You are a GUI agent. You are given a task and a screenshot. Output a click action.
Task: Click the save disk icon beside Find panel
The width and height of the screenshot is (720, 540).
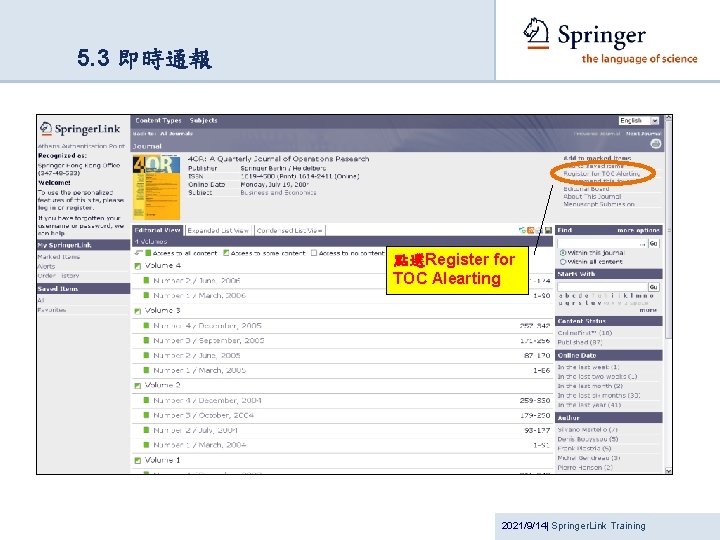pos(548,230)
